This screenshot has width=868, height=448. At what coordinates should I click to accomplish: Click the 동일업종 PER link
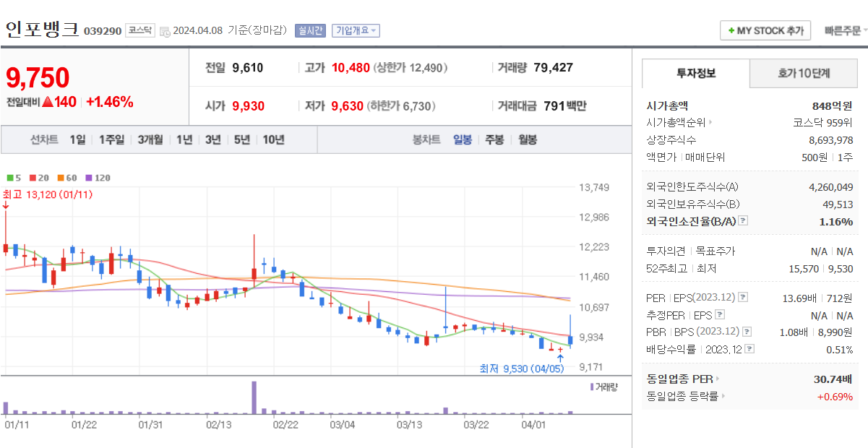click(x=679, y=379)
